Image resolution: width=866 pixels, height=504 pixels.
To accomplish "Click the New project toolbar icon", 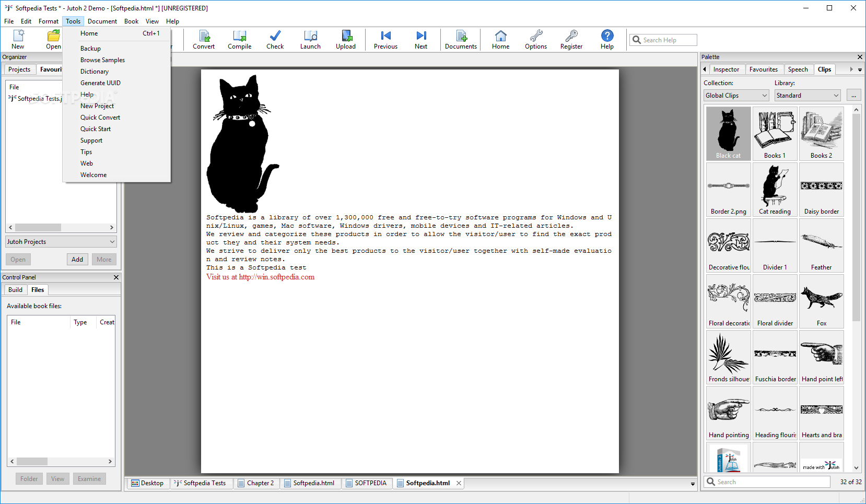I will [18, 40].
